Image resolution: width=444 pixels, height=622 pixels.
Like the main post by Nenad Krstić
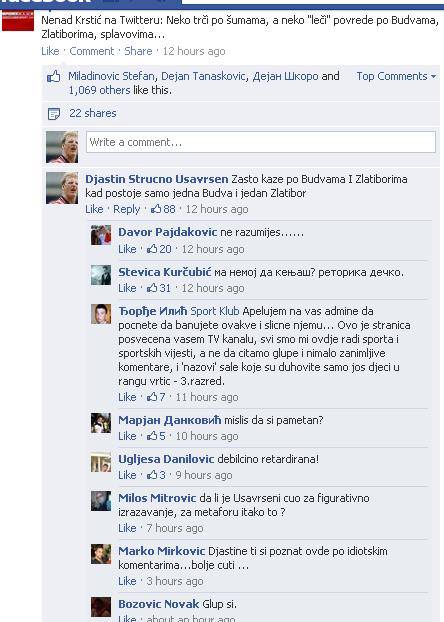pyautogui.click(x=50, y=51)
